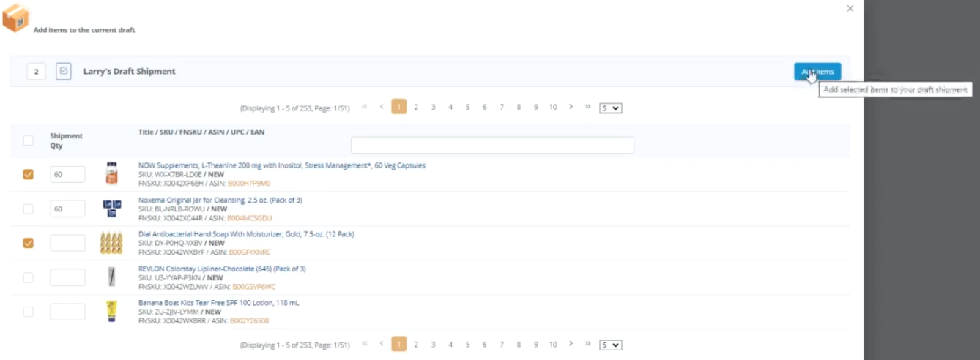The height and width of the screenshot is (360, 980).
Task: Go to page 5 in top pagination
Action: pos(467,108)
